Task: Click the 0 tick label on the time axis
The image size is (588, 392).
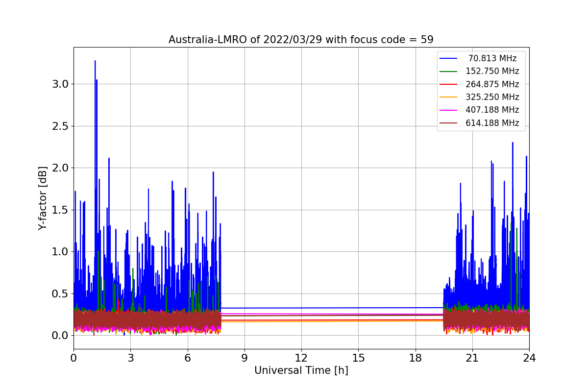Action: click(x=73, y=358)
